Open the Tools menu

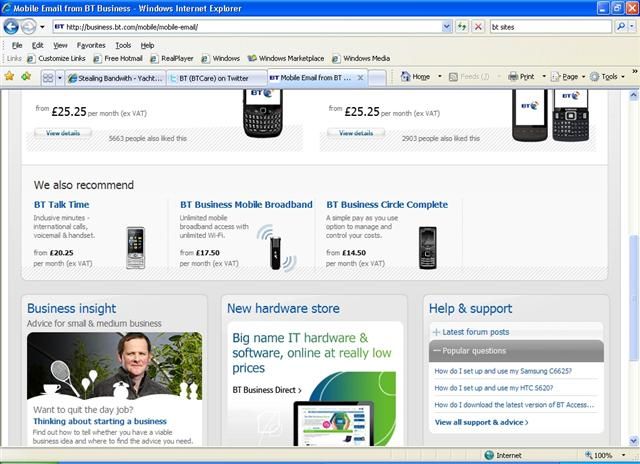tap(123, 45)
